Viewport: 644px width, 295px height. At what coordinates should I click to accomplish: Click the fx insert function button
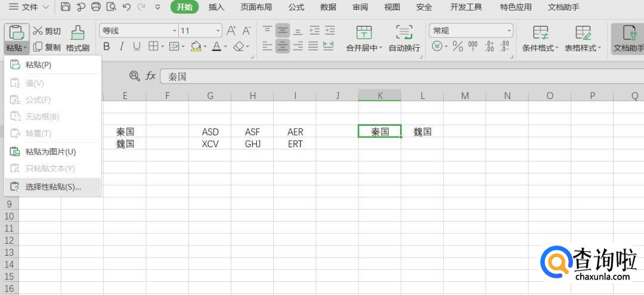(151, 76)
